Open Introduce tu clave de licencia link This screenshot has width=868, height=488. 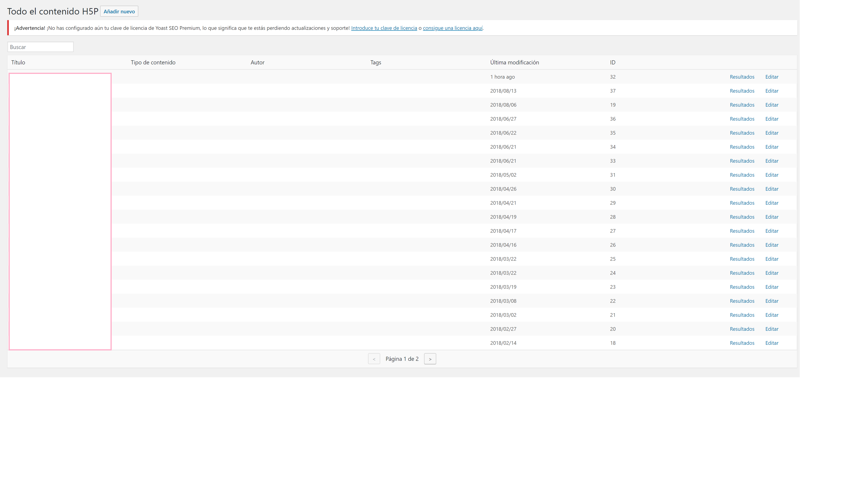coord(384,28)
